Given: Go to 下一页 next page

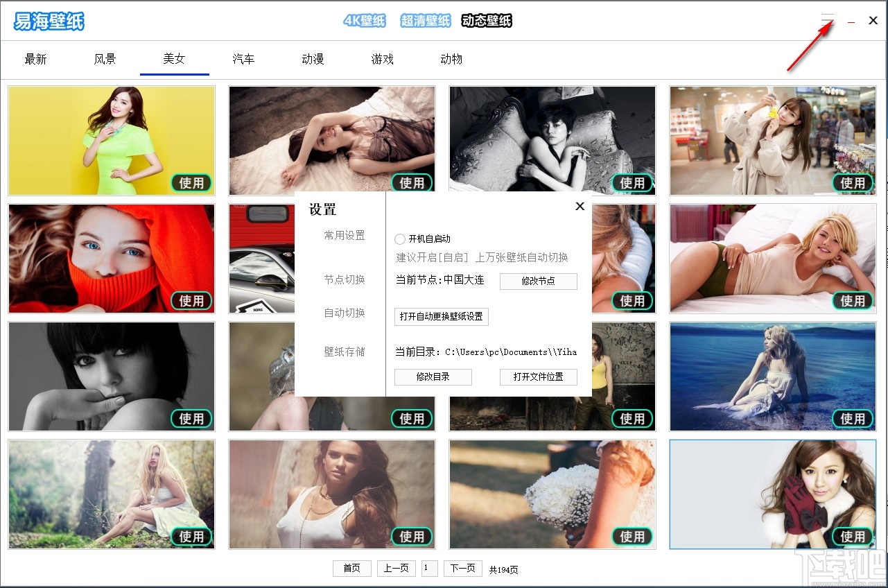Looking at the screenshot, I should tap(462, 568).
